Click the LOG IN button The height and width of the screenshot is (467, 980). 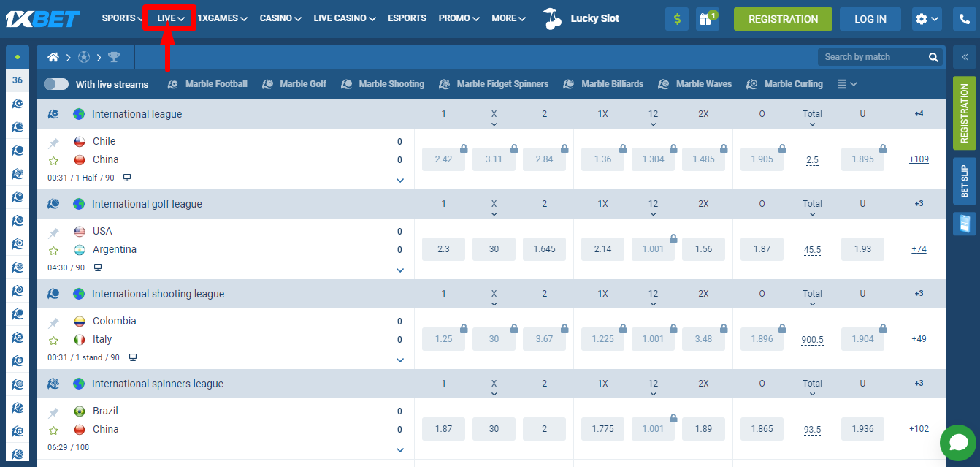[870, 19]
